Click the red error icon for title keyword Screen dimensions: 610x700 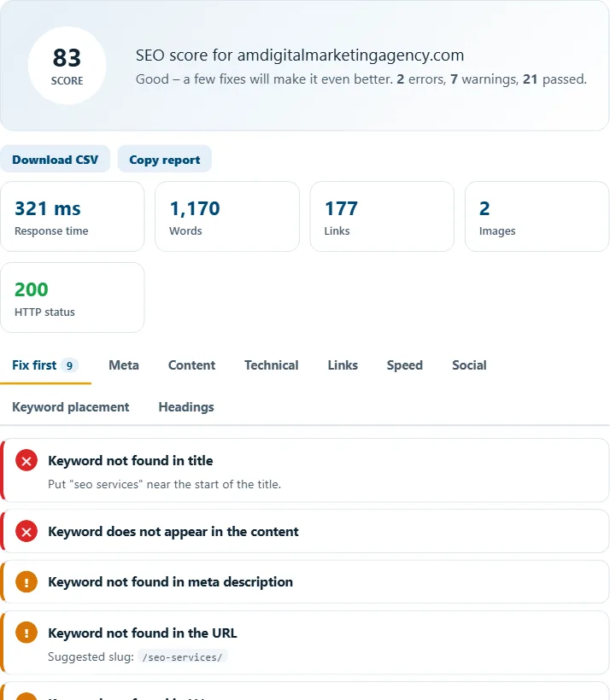click(x=26, y=461)
